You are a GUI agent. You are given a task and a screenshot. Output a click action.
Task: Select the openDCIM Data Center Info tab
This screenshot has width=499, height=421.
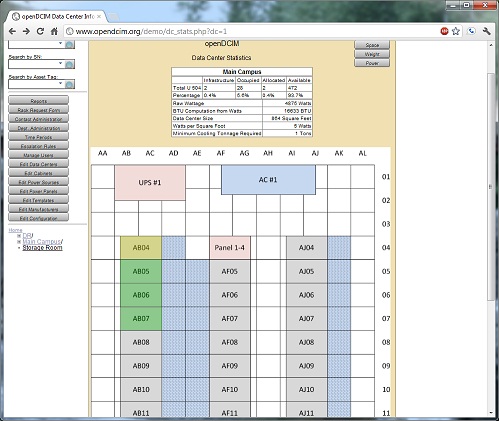tap(57, 16)
